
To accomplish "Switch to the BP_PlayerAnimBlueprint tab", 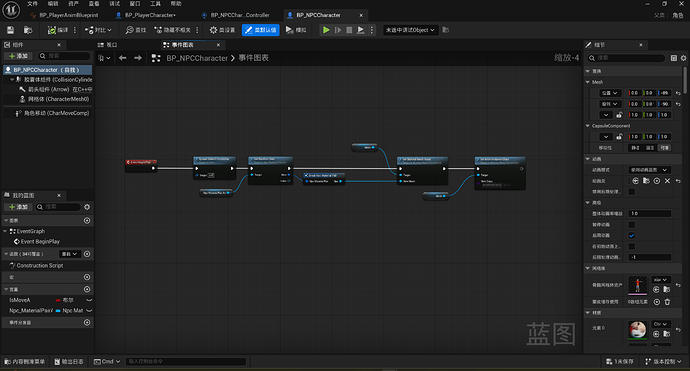I will click(x=69, y=15).
